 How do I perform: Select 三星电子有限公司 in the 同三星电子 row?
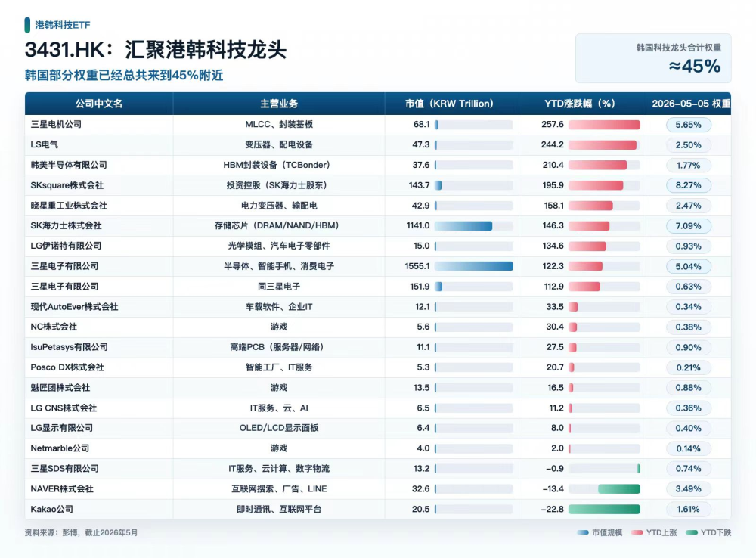64,286
